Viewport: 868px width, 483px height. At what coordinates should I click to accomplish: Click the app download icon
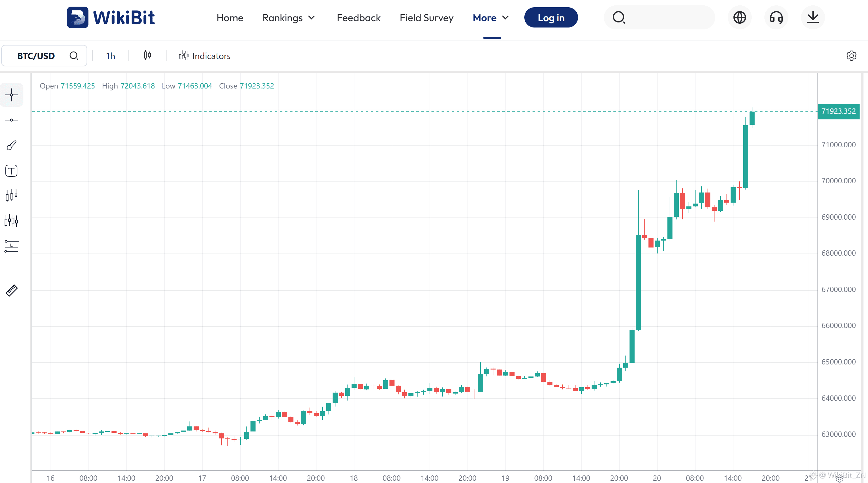(x=813, y=17)
